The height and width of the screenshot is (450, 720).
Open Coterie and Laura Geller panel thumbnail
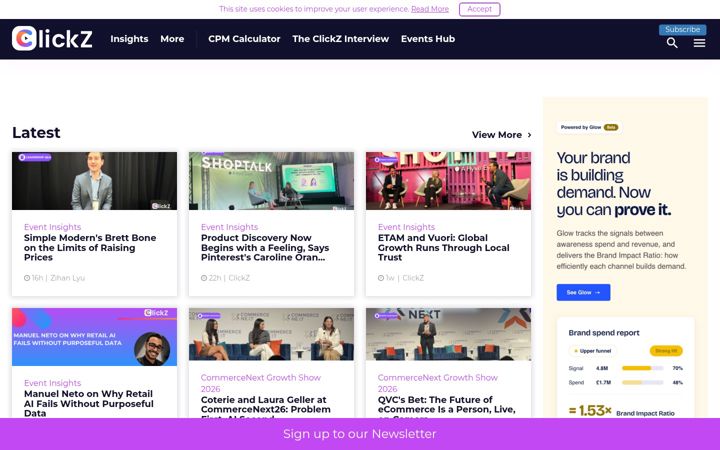pos(271,334)
